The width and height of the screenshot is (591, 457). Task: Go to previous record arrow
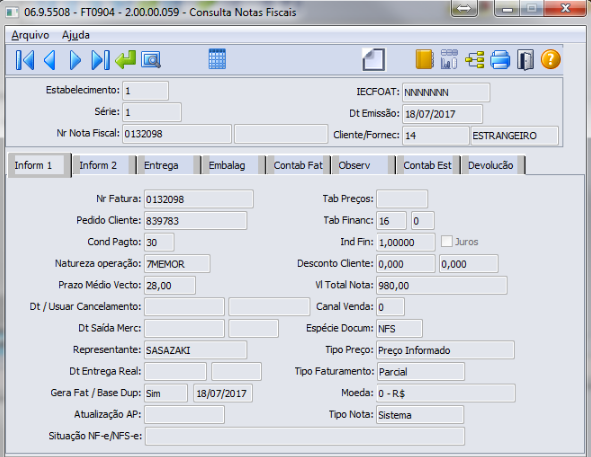(x=50, y=60)
